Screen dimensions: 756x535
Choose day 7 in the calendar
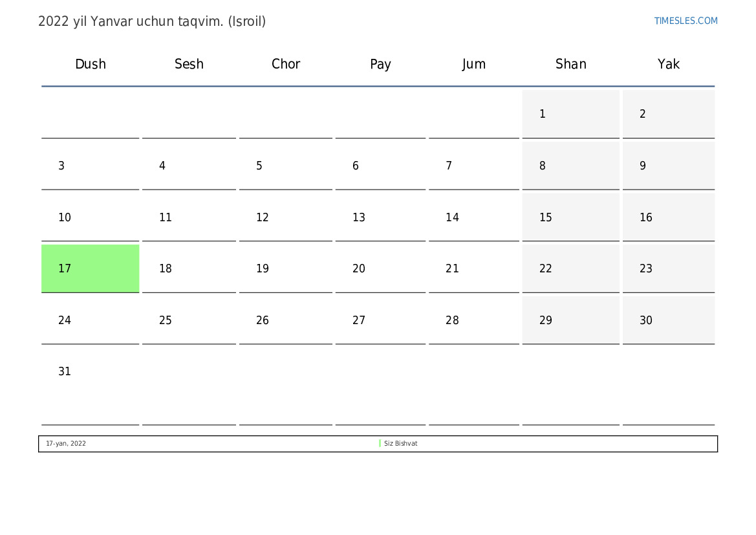point(474,166)
